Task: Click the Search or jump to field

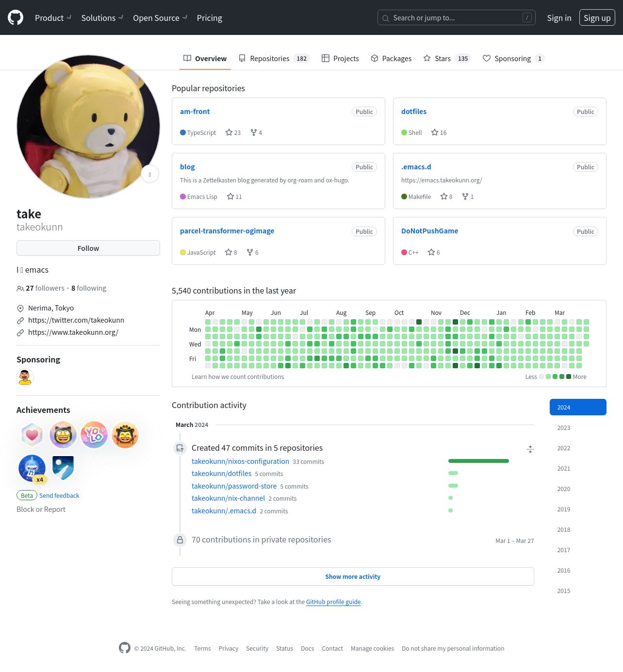Action: click(x=457, y=17)
